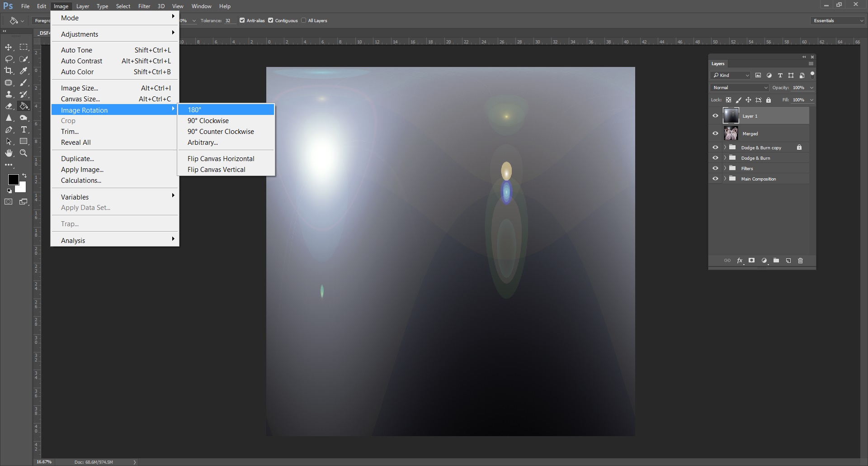Delete the selected layer

coord(800,261)
